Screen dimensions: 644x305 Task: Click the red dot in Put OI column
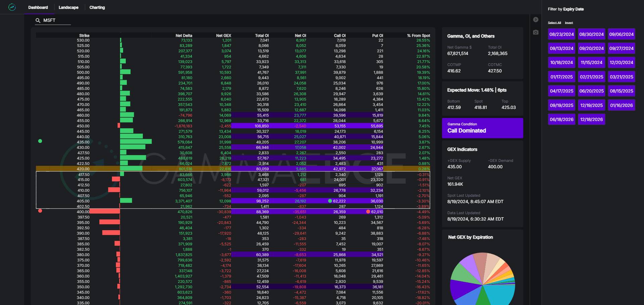pyautogui.click(x=368, y=212)
